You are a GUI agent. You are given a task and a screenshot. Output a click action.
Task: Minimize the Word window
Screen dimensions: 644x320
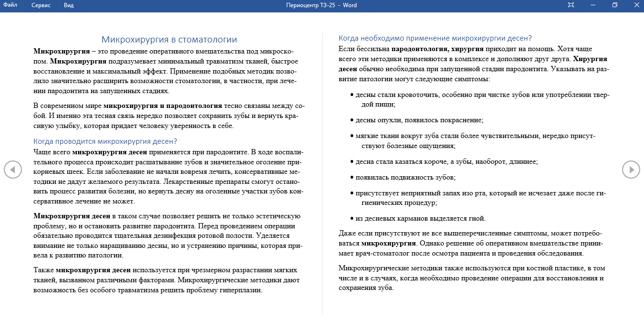coord(593,5)
